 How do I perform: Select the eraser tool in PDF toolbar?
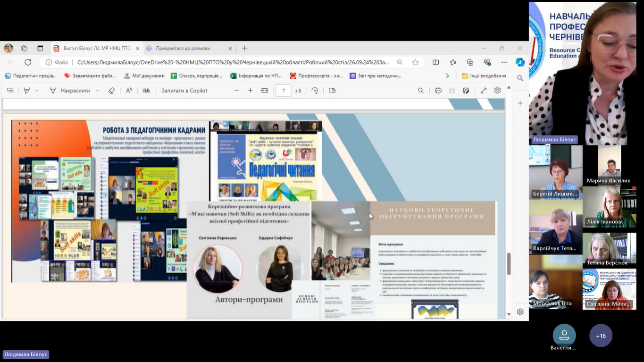[111, 91]
